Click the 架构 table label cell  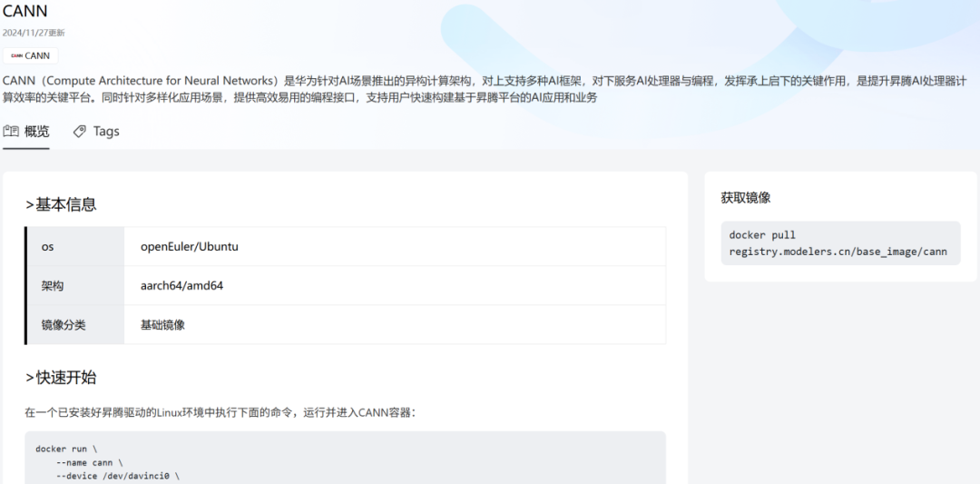pyautogui.click(x=75, y=286)
